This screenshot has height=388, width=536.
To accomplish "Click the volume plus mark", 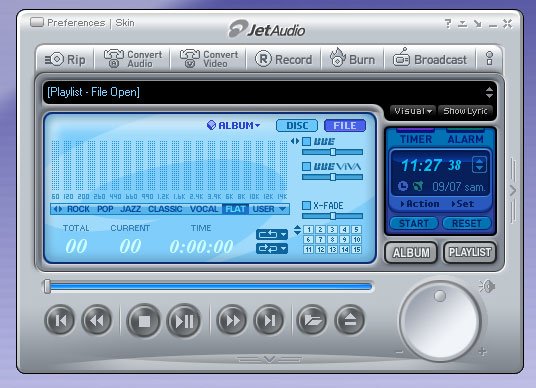I will tap(482, 351).
